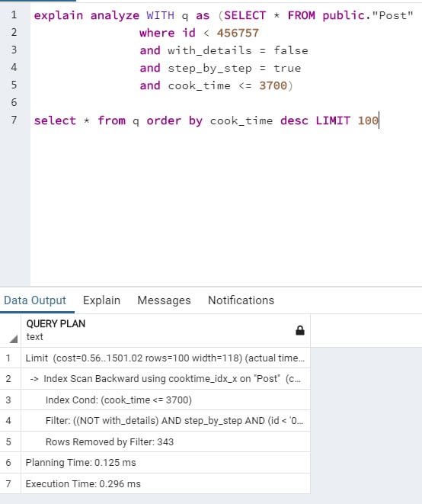Click 'desc' keyword on editor line 7

coord(294,120)
